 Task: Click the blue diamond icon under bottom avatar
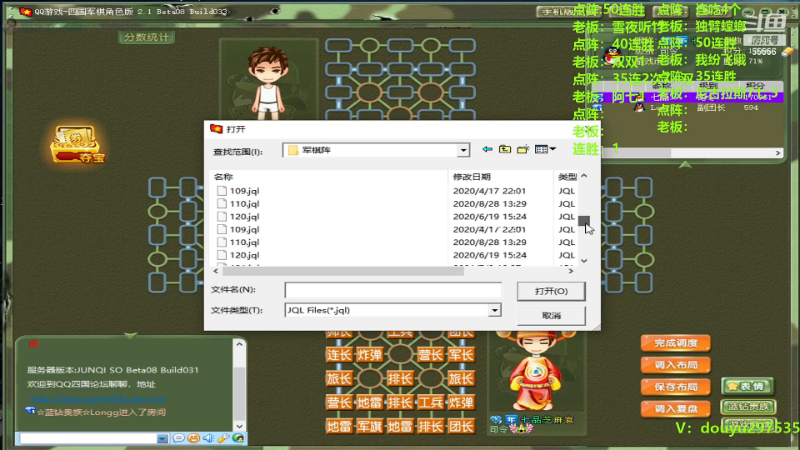pyautogui.click(x=495, y=419)
